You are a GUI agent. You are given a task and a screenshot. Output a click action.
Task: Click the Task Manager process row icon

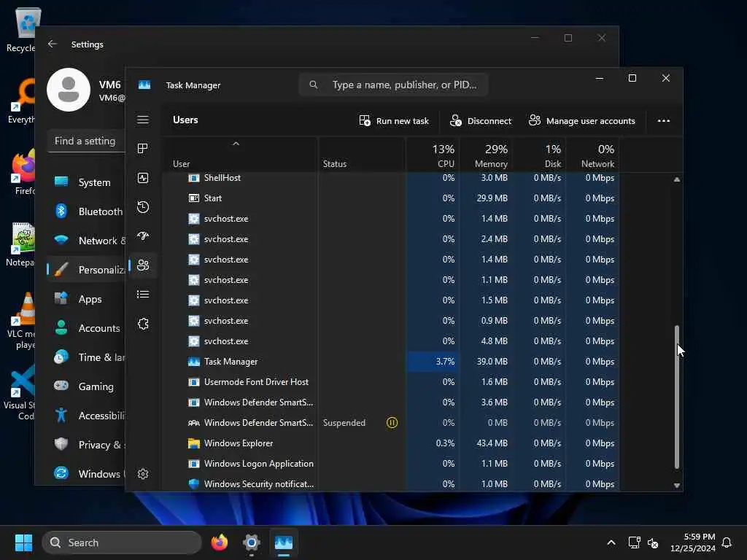pos(194,362)
